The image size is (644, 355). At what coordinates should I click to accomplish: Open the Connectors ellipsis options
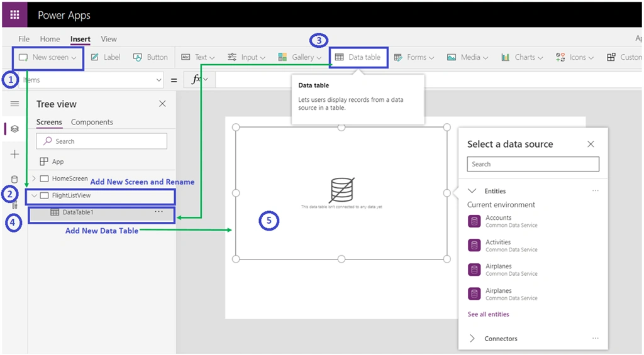pos(596,339)
